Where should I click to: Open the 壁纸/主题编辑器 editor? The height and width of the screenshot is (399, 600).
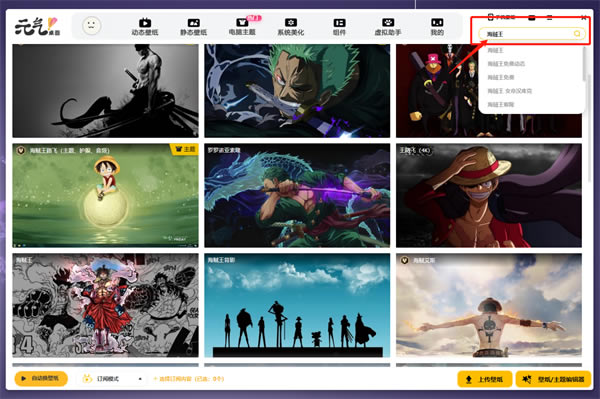[x=553, y=379]
